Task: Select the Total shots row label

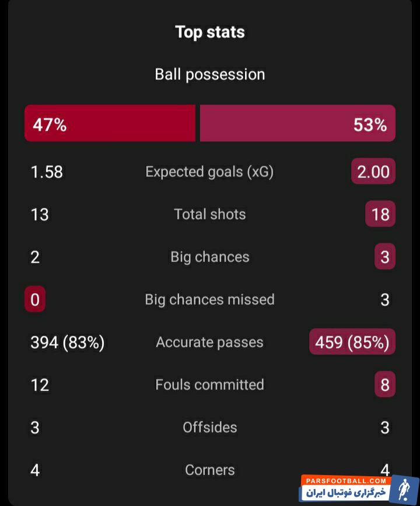Action: tap(210, 214)
